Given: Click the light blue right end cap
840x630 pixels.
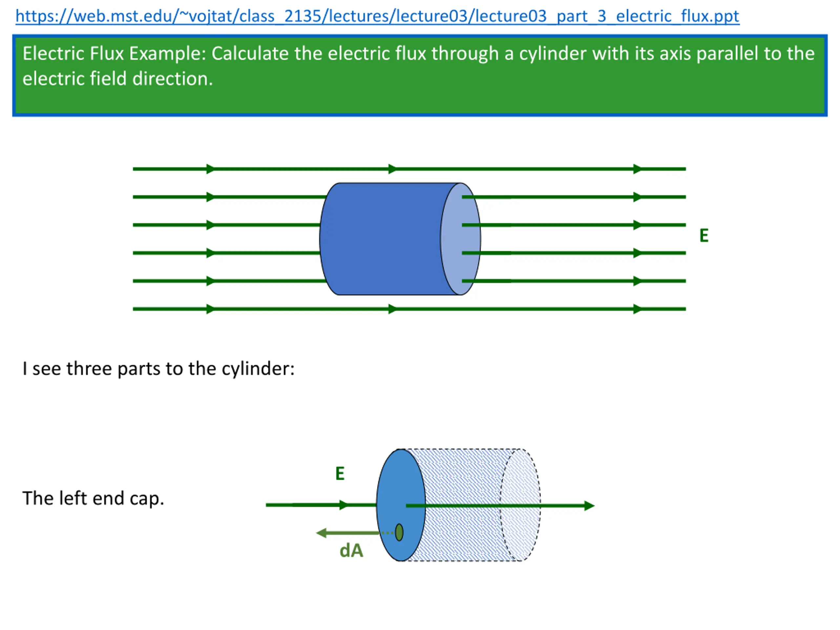Looking at the screenshot, I should [461, 239].
